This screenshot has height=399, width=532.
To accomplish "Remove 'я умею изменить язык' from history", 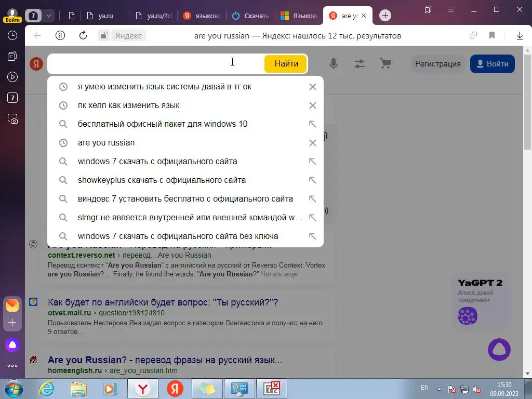I will coord(312,87).
